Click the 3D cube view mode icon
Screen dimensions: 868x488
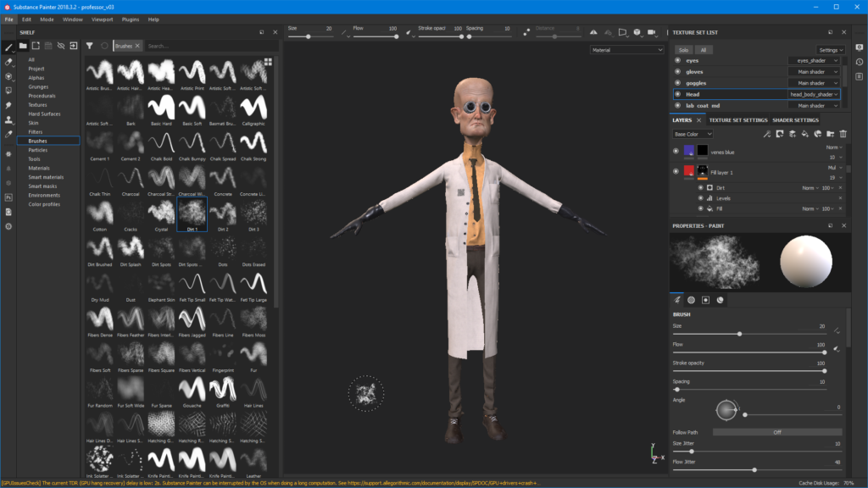click(637, 32)
